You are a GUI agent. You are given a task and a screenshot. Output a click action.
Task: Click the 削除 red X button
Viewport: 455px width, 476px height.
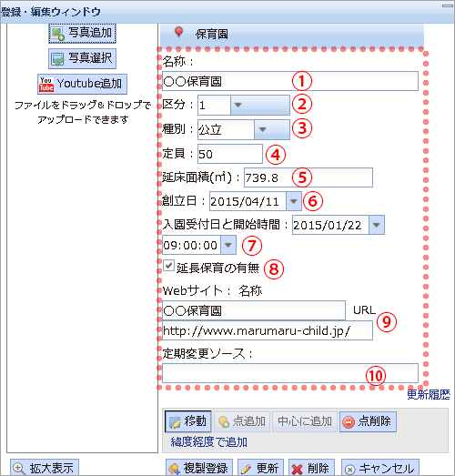click(x=311, y=468)
